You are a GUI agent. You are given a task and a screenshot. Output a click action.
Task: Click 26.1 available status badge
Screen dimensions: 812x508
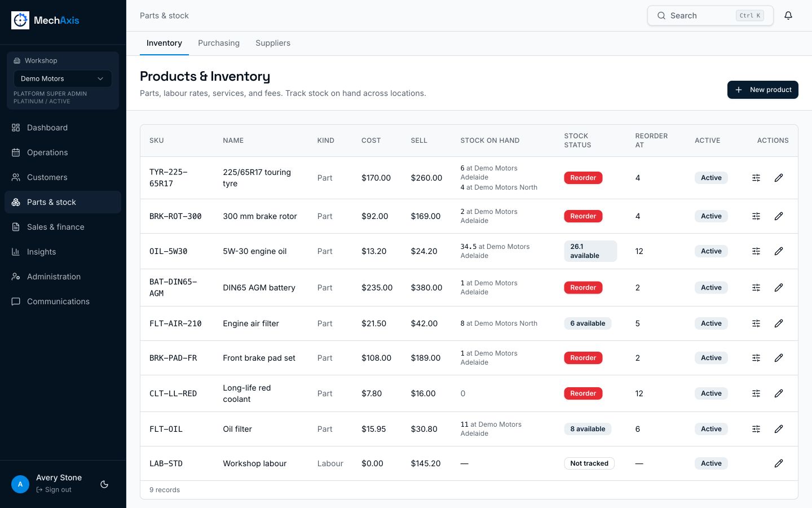(590, 251)
